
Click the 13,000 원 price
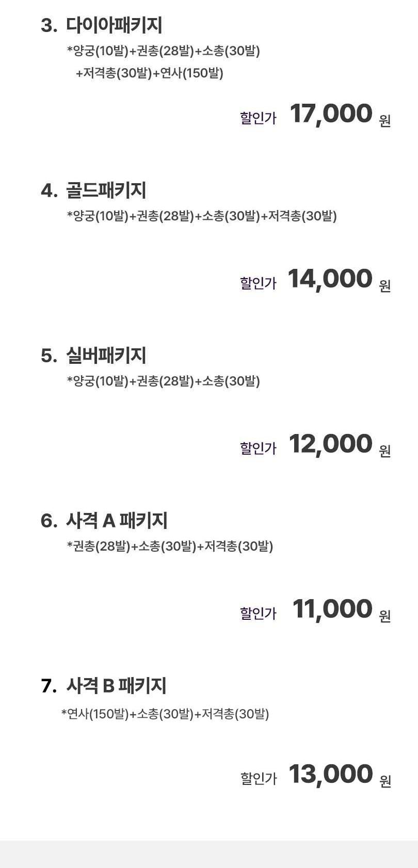pyautogui.click(x=340, y=775)
